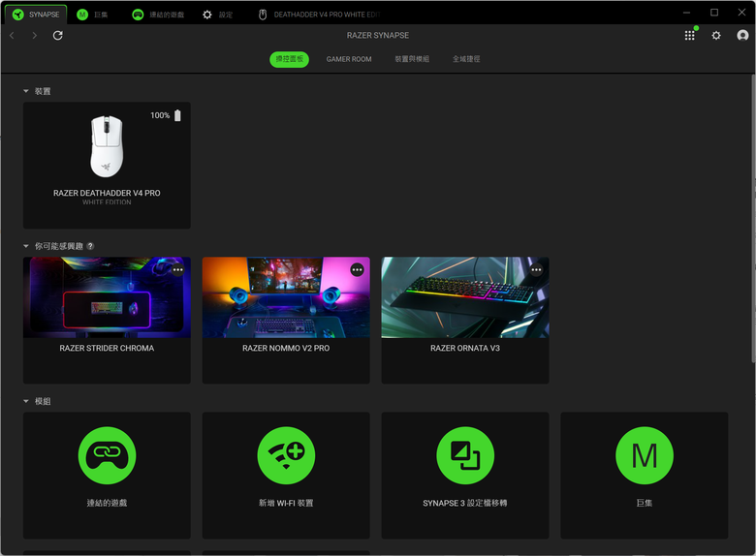
Task: Click the 100% battery level text
Action: click(160, 115)
